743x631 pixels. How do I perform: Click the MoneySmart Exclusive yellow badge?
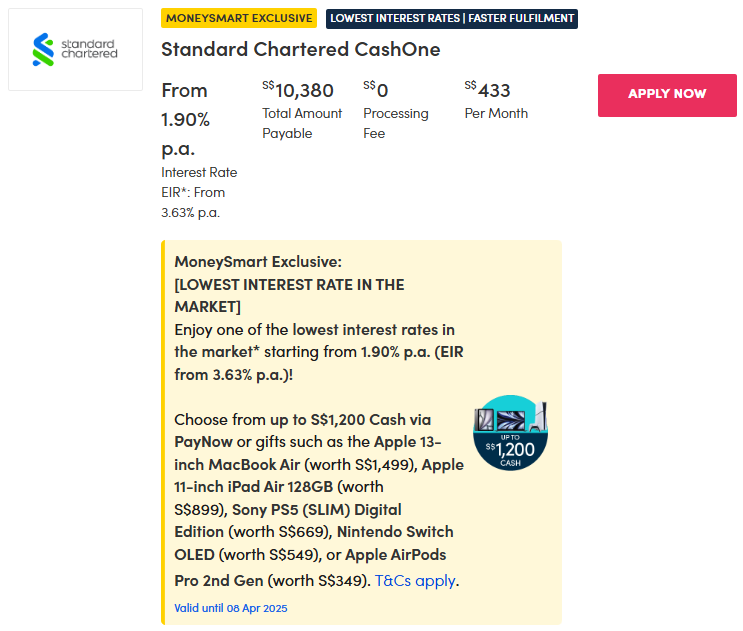239,18
